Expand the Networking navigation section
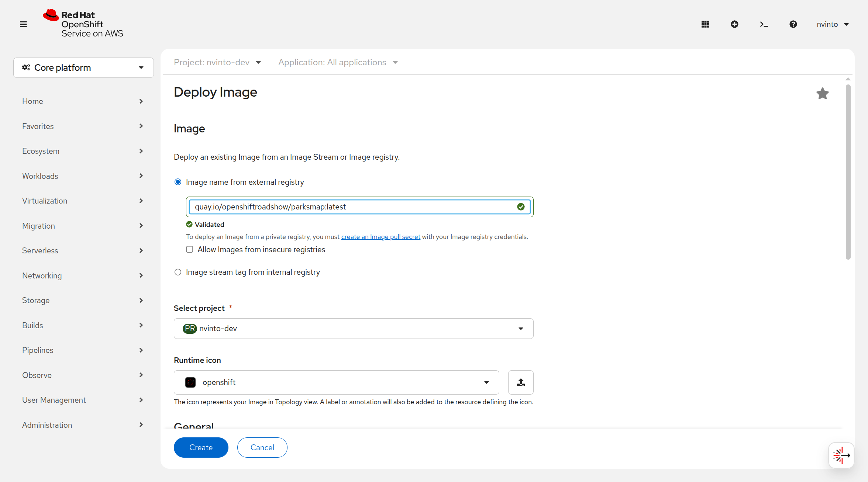 point(83,275)
